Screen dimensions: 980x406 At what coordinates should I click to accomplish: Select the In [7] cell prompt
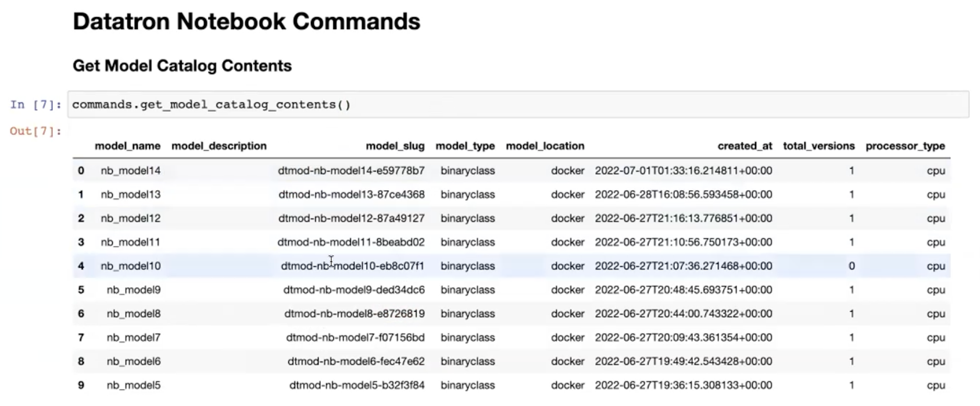pos(35,105)
